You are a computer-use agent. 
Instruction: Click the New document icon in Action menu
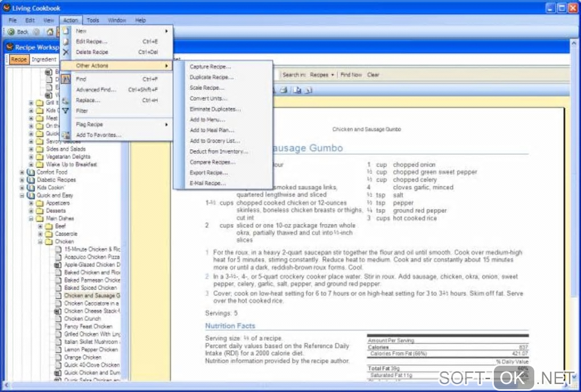pyautogui.click(x=66, y=31)
